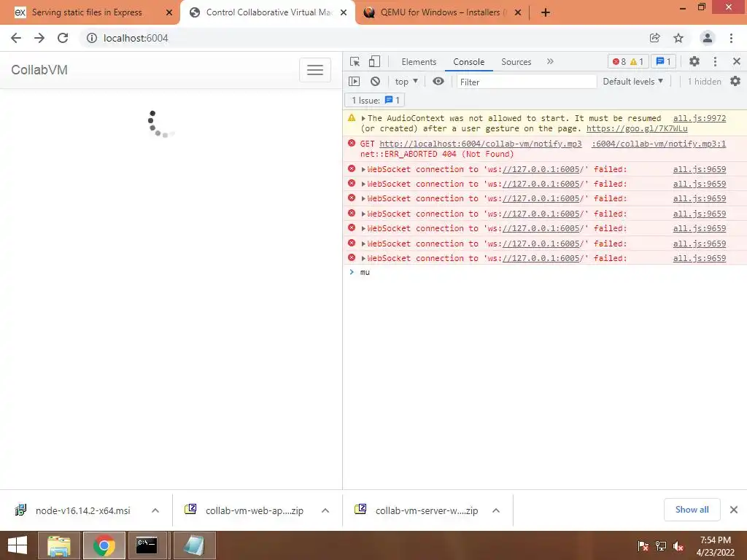Open the Chrome three-dot menu
The height and width of the screenshot is (560, 747).
point(731,38)
